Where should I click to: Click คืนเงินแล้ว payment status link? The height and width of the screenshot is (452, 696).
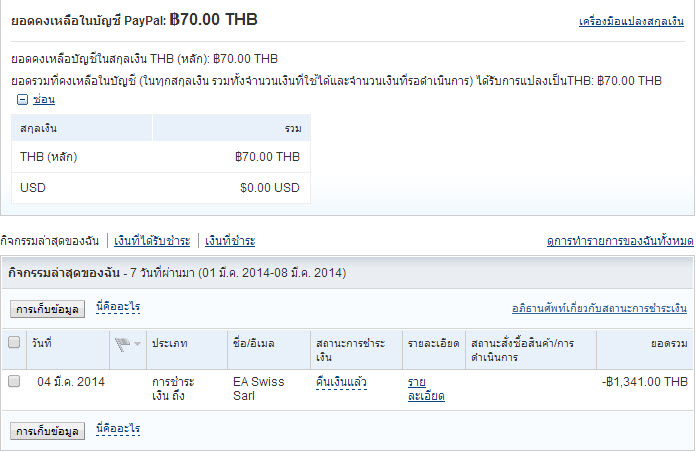(340, 381)
